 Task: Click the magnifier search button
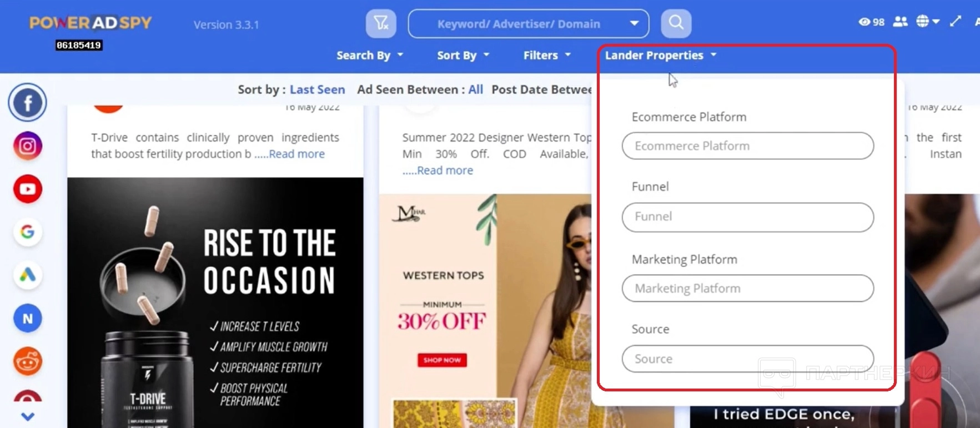click(676, 23)
